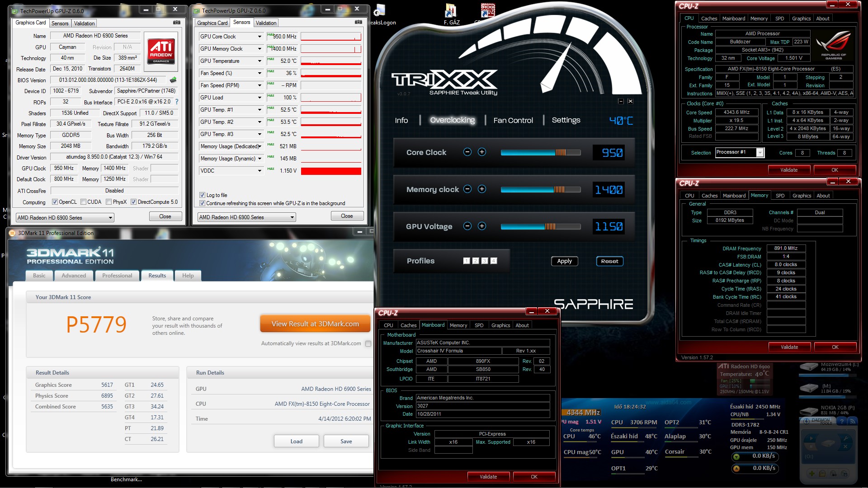Decrease Core Clock with the minus icon in TRIXX
This screenshot has width=868, height=488.
tap(467, 152)
